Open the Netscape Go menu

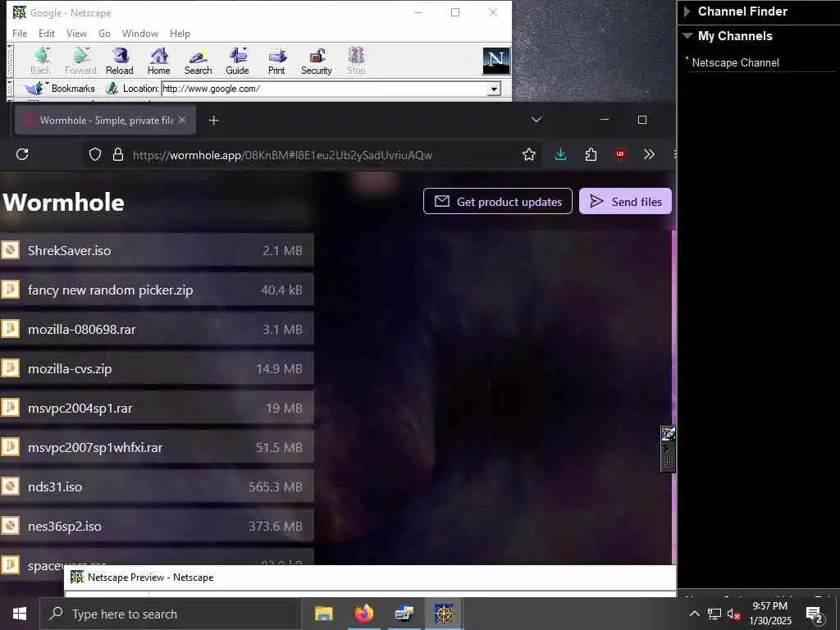(x=104, y=33)
